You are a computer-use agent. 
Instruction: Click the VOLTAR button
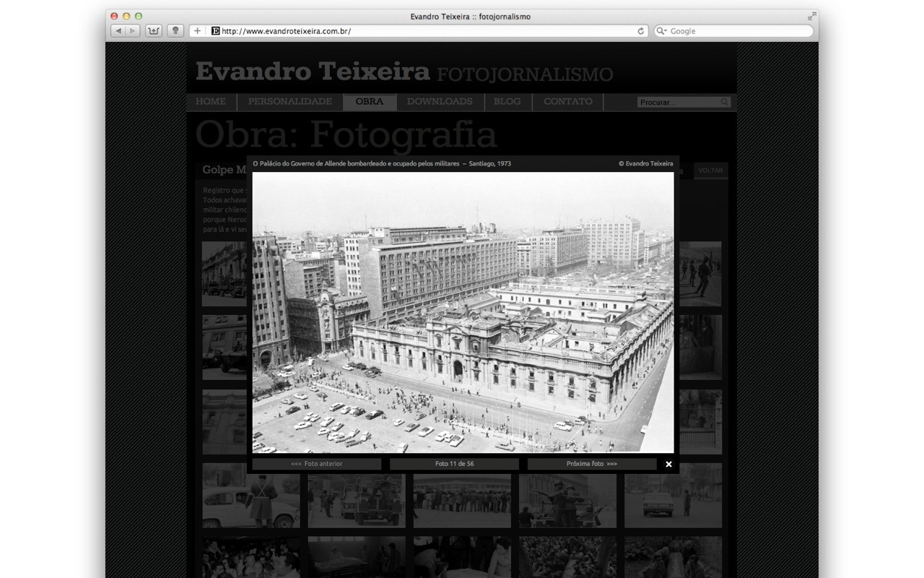(710, 171)
